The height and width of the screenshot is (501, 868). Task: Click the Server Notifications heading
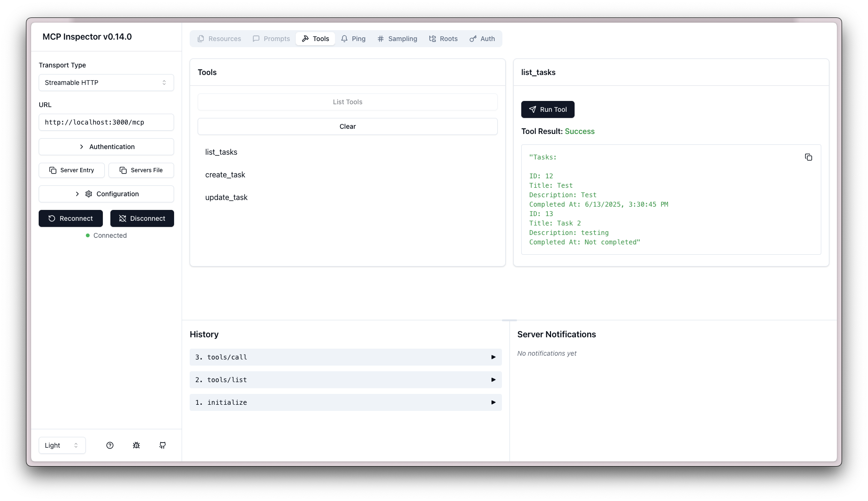(557, 334)
